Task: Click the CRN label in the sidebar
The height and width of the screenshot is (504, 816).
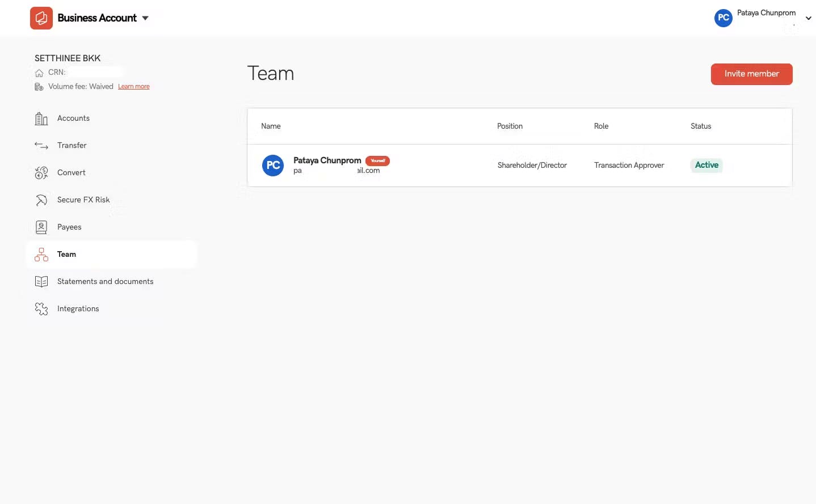Action: click(57, 73)
